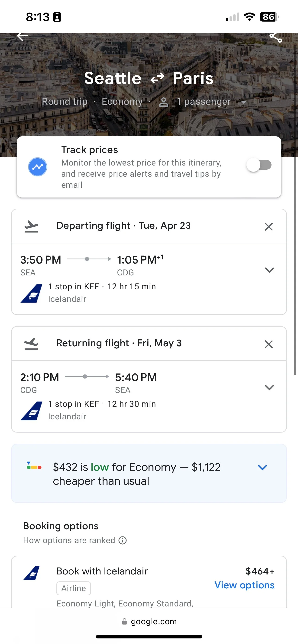Open How options are ranked

point(69,540)
